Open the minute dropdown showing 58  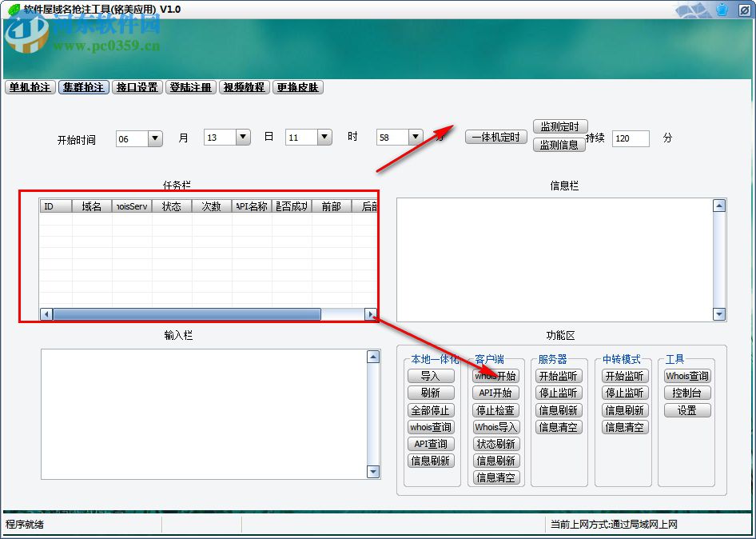[416, 137]
